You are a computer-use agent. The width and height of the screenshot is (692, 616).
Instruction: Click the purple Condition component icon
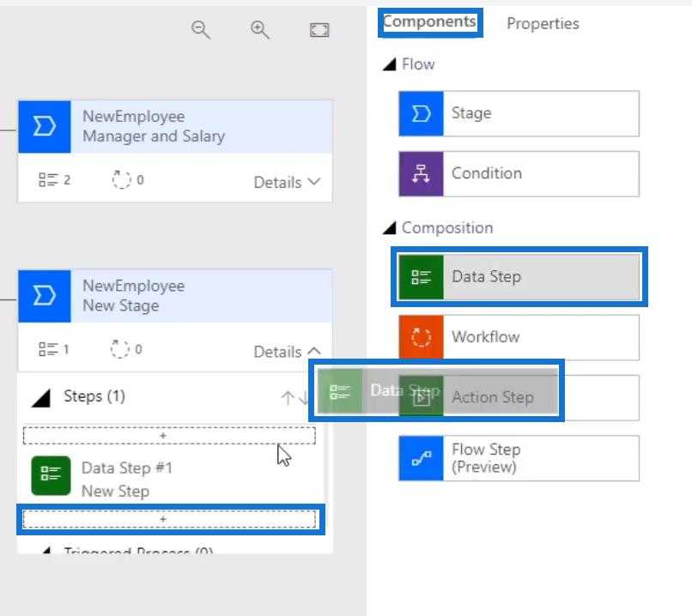(421, 173)
